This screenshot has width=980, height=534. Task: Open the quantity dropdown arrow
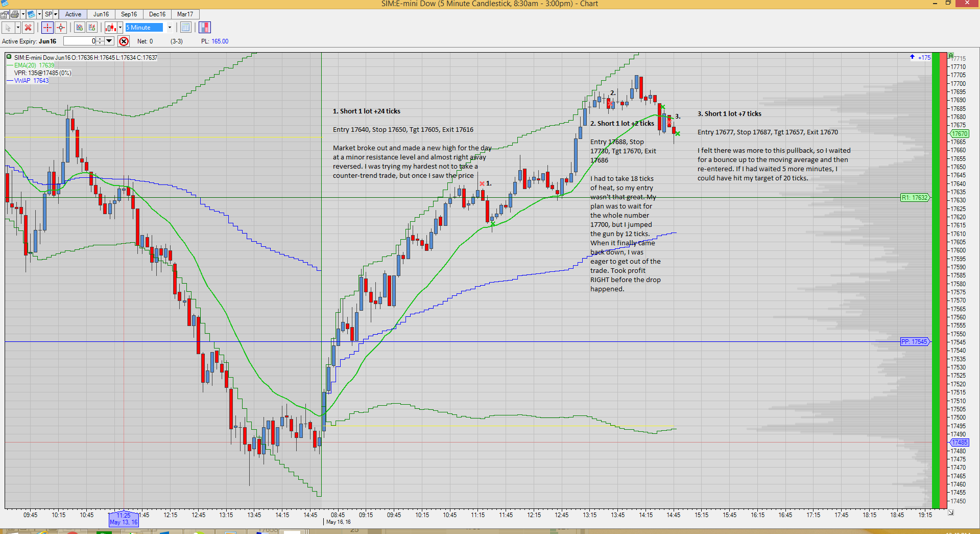(109, 41)
